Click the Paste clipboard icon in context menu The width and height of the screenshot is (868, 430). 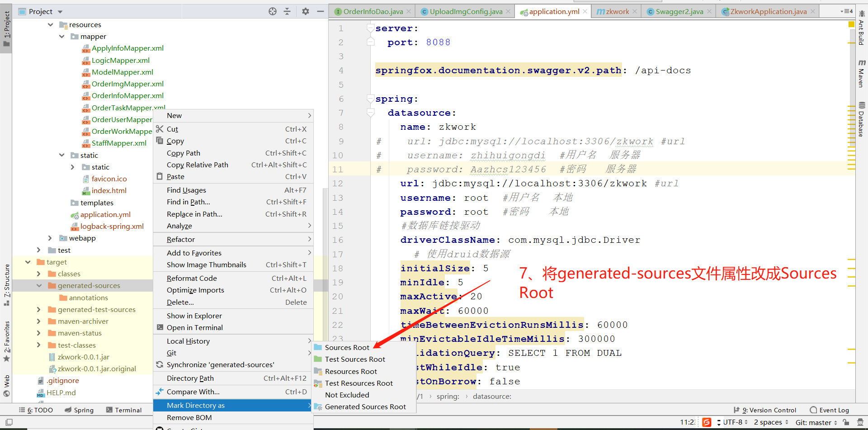(x=160, y=176)
